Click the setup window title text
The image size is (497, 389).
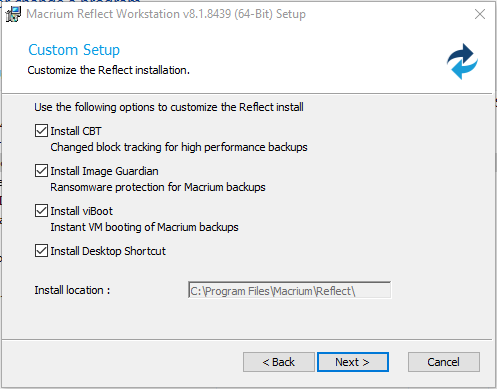pos(166,14)
